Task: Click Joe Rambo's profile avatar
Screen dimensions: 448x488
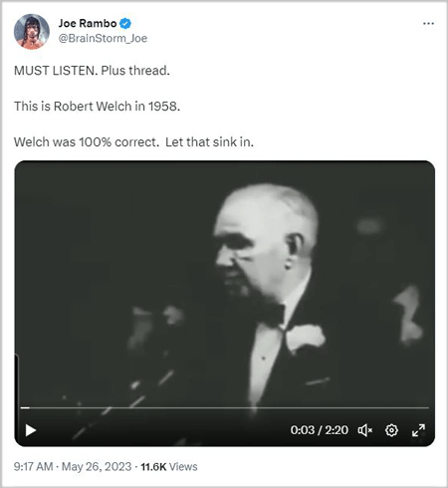Action: pos(32,32)
